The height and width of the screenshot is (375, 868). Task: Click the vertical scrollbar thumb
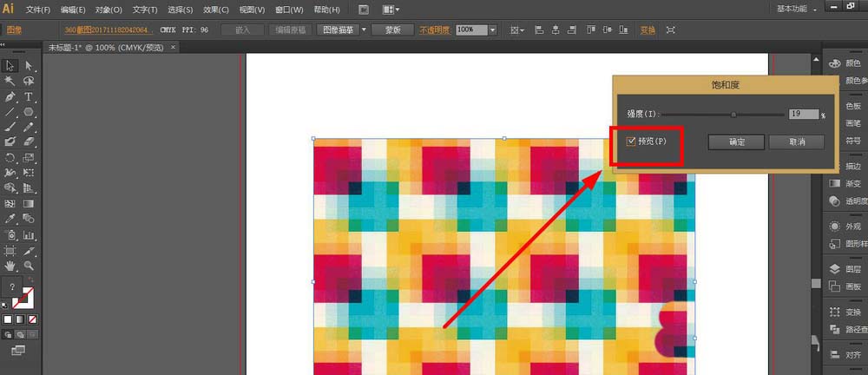pos(815,283)
